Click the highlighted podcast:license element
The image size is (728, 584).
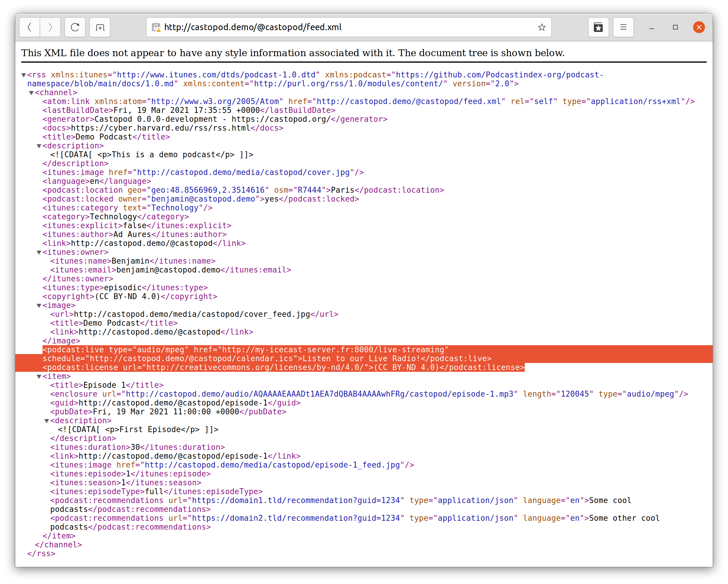click(x=283, y=367)
